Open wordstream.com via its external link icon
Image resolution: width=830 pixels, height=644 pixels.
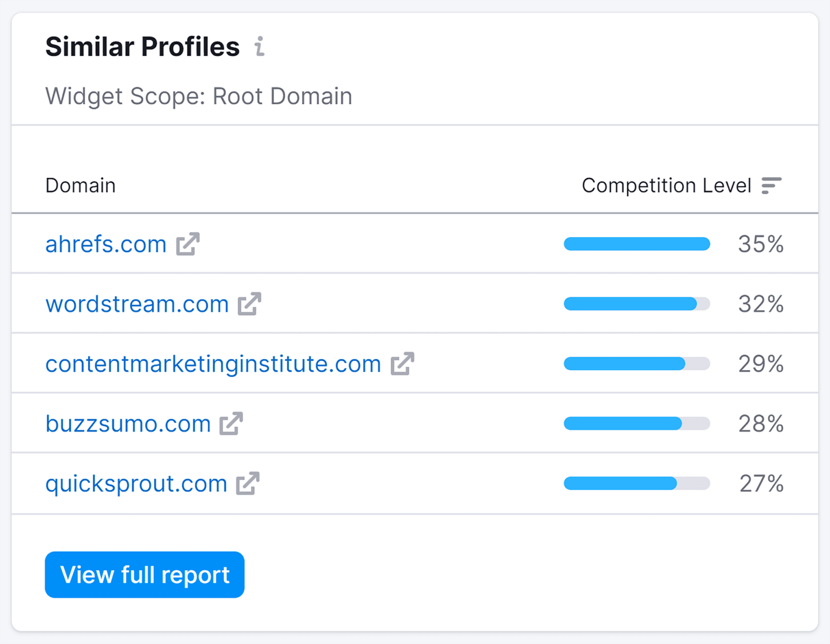pyautogui.click(x=249, y=304)
